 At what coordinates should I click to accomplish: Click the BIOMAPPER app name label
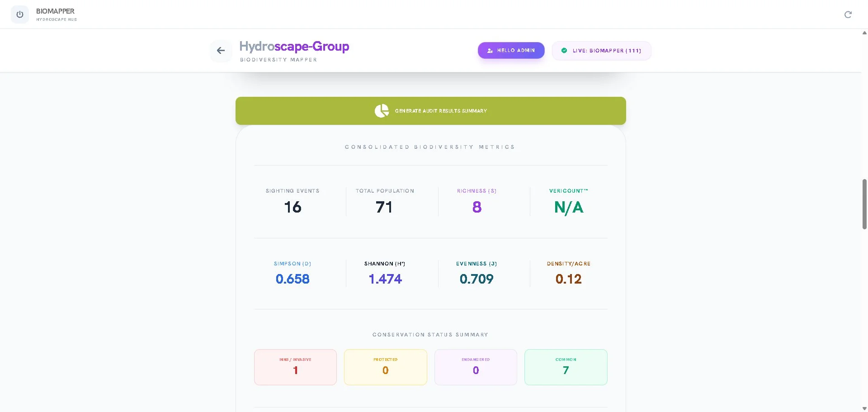[x=55, y=11]
